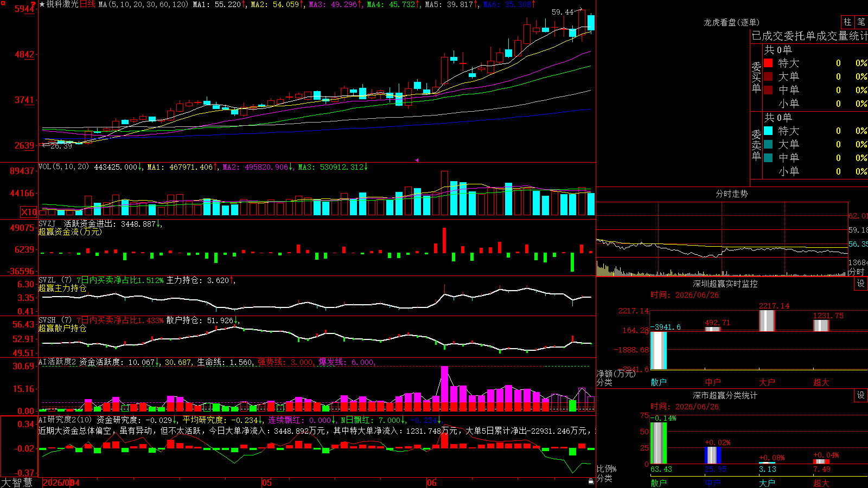Click the 分时走势 panel title
Image resolution: width=868 pixels, height=488 pixels.
pyautogui.click(x=731, y=194)
